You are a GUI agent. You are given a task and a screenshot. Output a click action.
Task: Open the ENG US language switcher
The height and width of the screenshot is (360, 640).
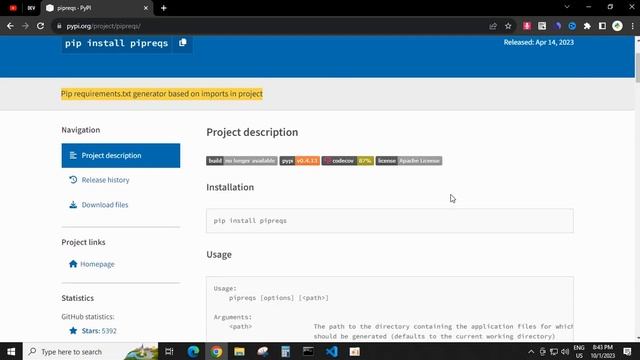click(x=579, y=351)
